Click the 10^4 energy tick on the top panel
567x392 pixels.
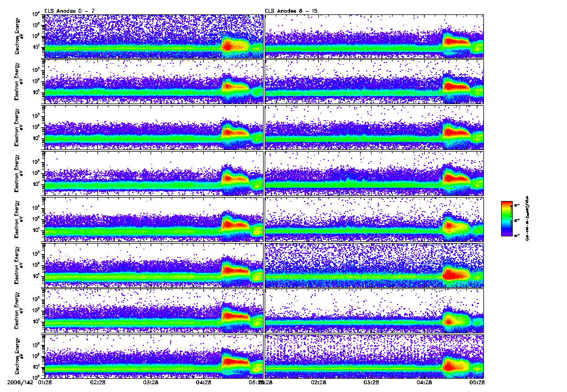(x=36, y=14)
